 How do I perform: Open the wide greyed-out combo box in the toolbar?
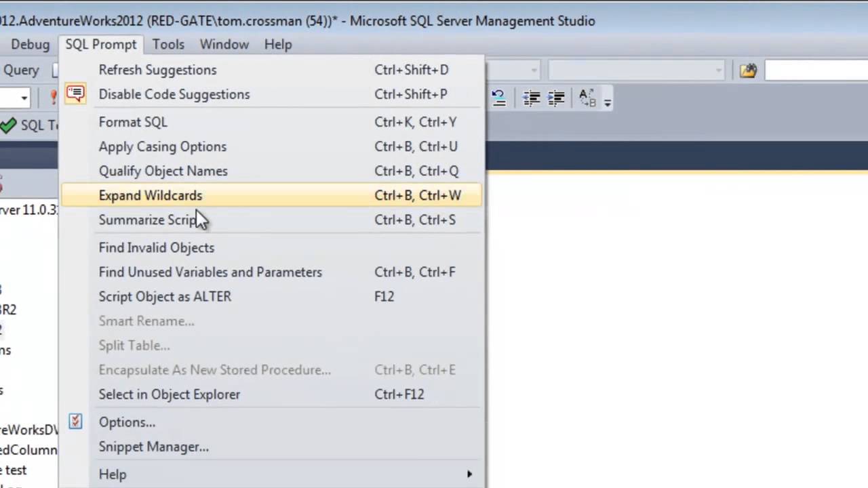coord(635,70)
